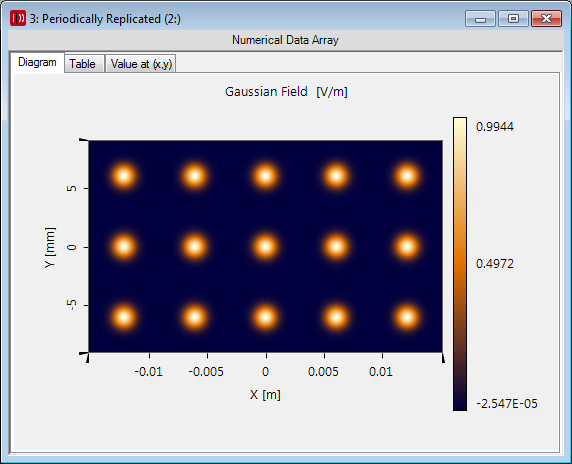Click the bottom-left Gaussian spot

[x=124, y=317]
